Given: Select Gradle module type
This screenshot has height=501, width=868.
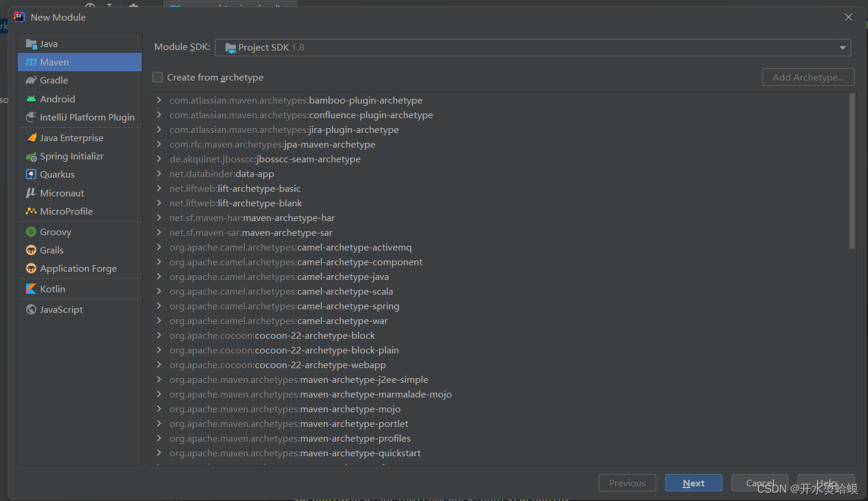Looking at the screenshot, I should click(x=80, y=80).
